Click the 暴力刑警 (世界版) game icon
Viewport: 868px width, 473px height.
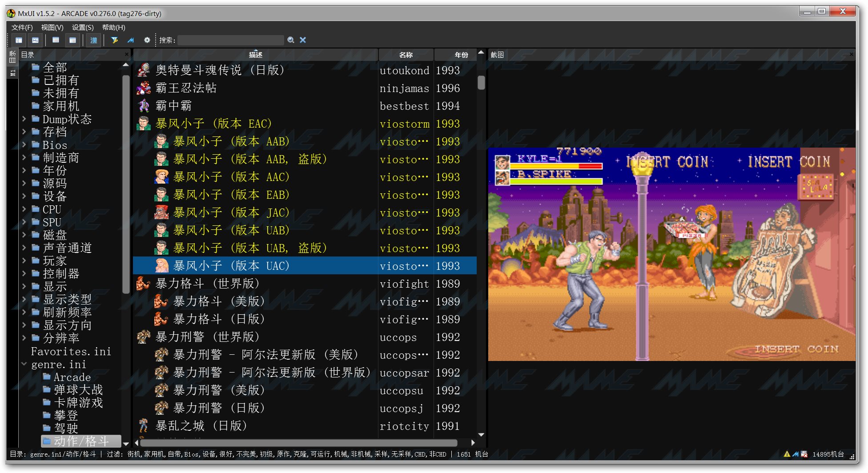tap(144, 337)
